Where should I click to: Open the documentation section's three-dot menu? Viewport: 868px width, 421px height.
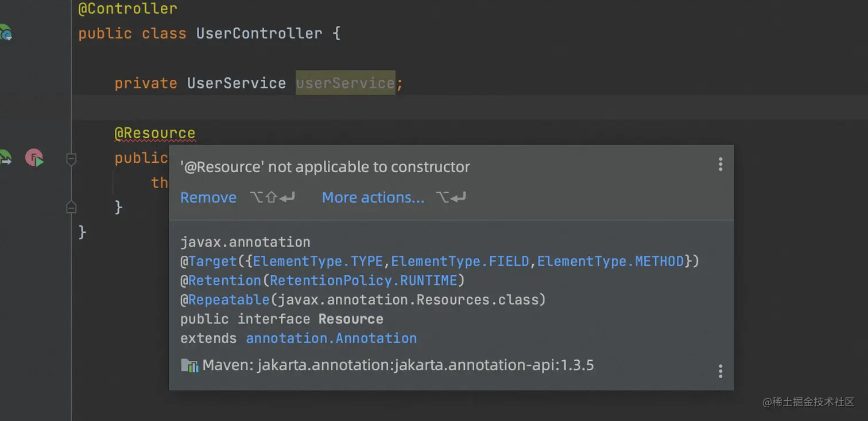(720, 371)
